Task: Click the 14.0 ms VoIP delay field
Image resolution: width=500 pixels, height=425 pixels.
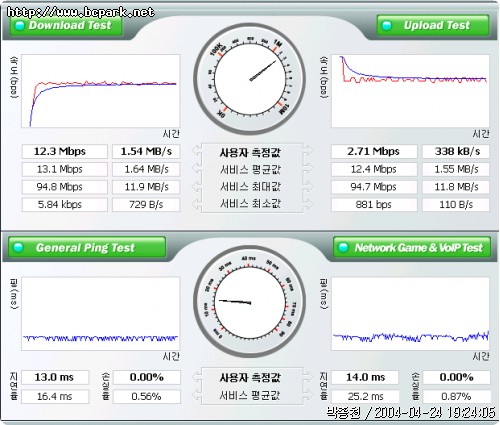Action: coord(365,377)
